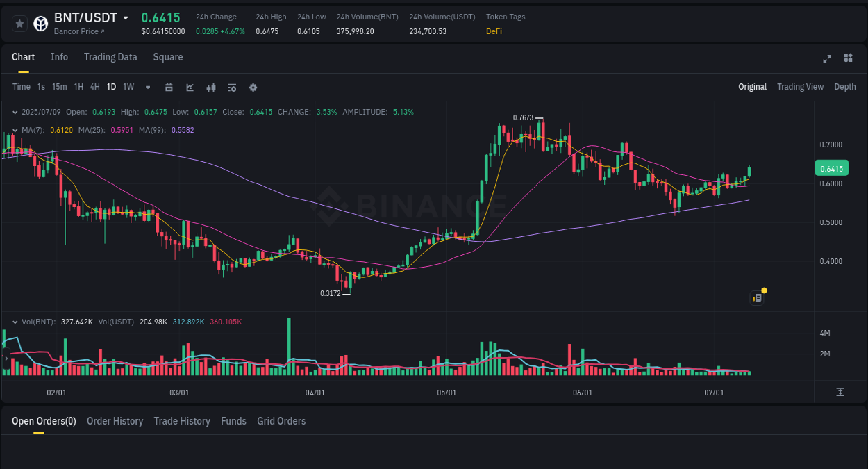Select the indicators icon on the chart toolbar
The height and width of the screenshot is (469, 868).
click(x=231, y=87)
